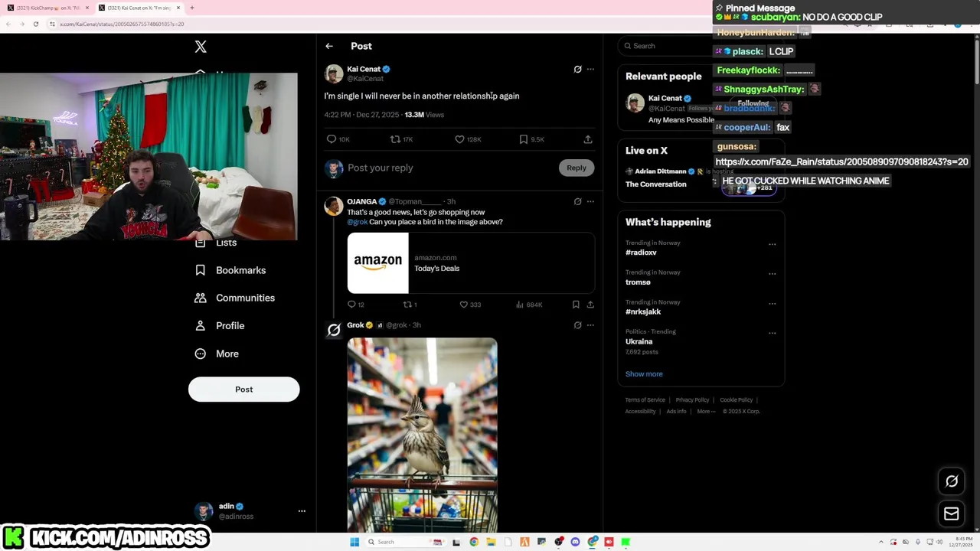Viewport: 980px width, 551px height.
Task: Open the More menu in the sidebar
Action: click(x=217, y=354)
